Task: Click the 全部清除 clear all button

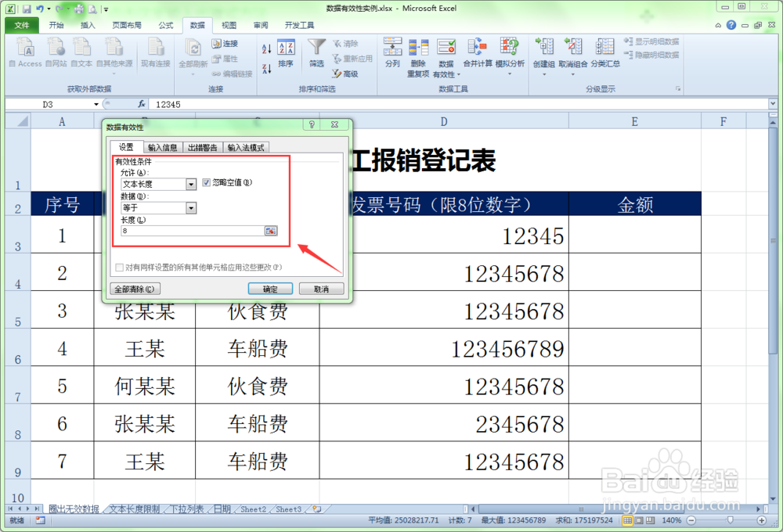Action: click(135, 289)
